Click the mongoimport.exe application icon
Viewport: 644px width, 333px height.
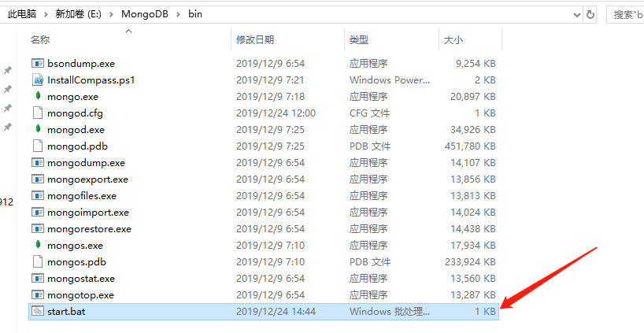(38, 213)
